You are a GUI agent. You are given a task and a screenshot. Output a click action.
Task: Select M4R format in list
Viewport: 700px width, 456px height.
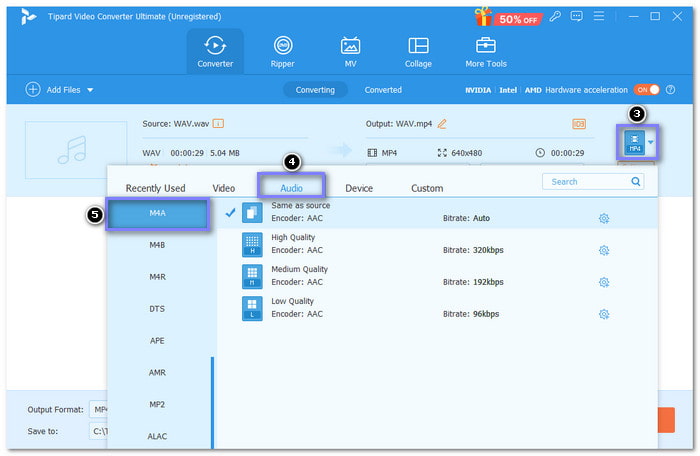tap(157, 276)
